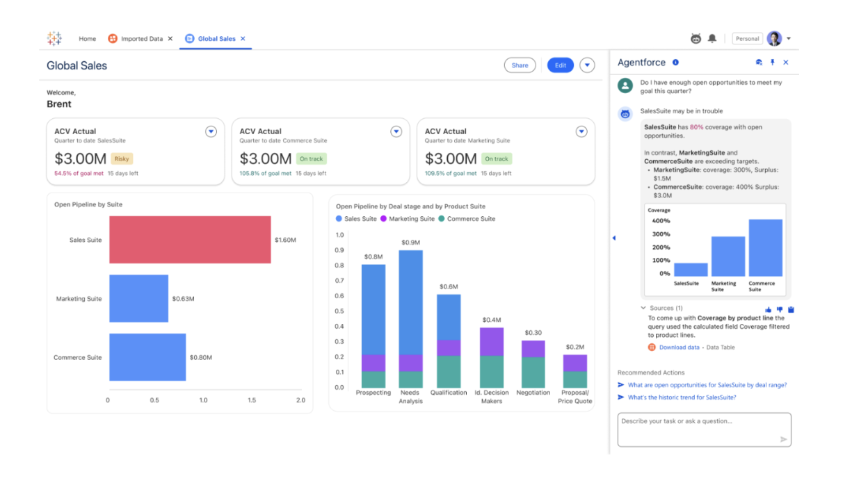Click the Share button

click(x=520, y=65)
